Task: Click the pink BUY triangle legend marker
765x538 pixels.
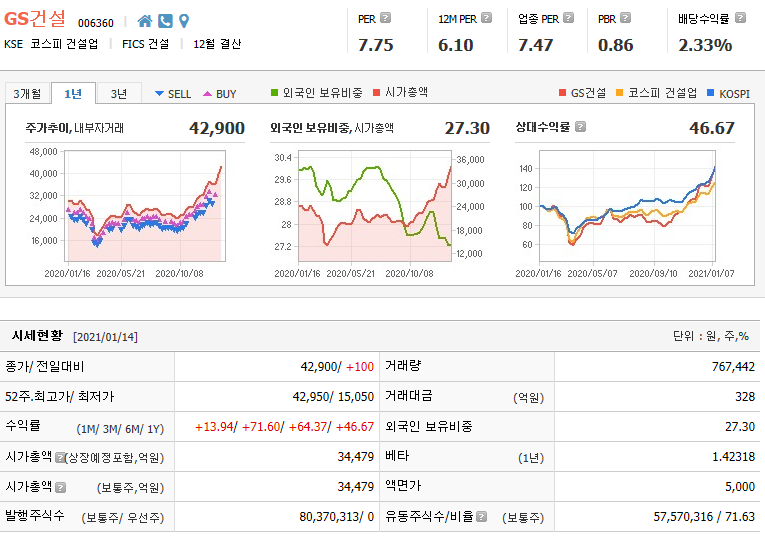Action: coord(207,94)
